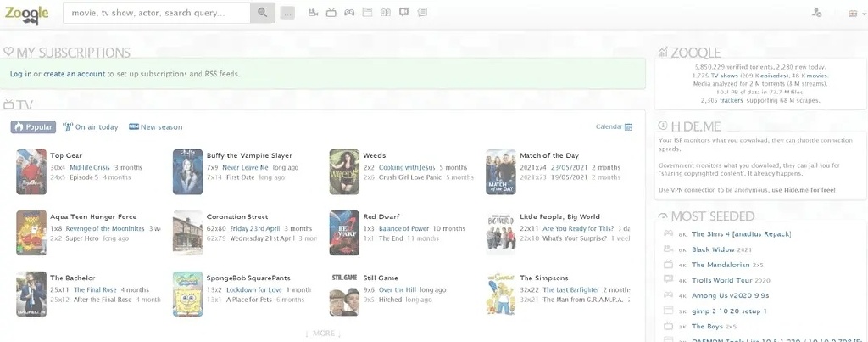
Task: Open the TV category icon in top bar
Action: (x=331, y=13)
